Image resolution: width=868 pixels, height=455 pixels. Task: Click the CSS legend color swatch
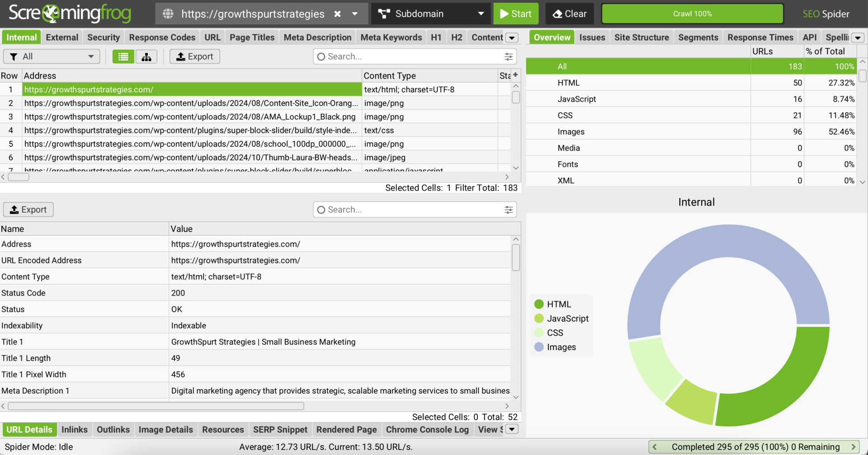click(x=539, y=333)
